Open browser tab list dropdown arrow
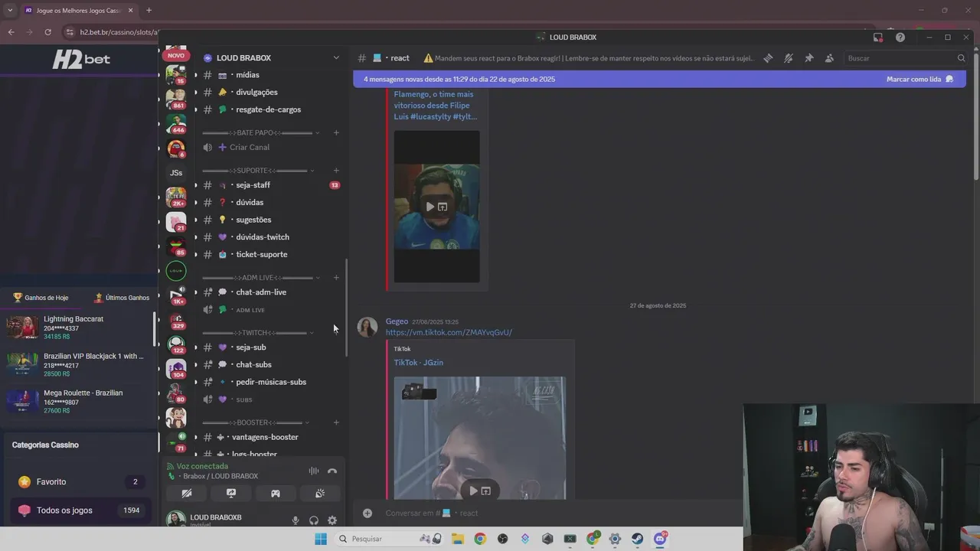980x551 pixels. [x=10, y=10]
